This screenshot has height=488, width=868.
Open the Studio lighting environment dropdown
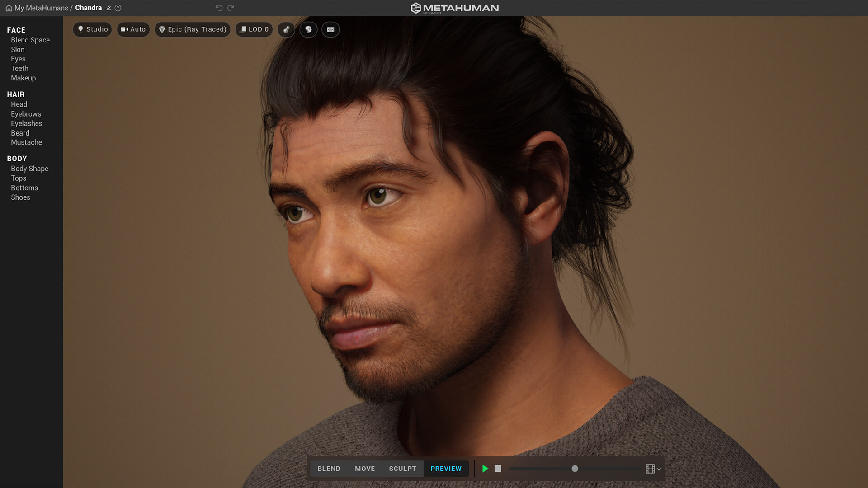tap(92, 29)
